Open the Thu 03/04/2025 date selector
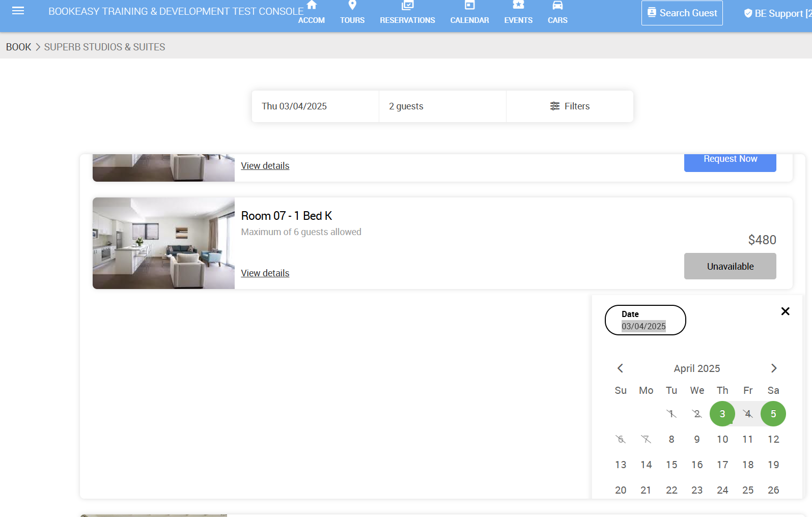This screenshot has width=812, height=517. pyautogui.click(x=315, y=106)
